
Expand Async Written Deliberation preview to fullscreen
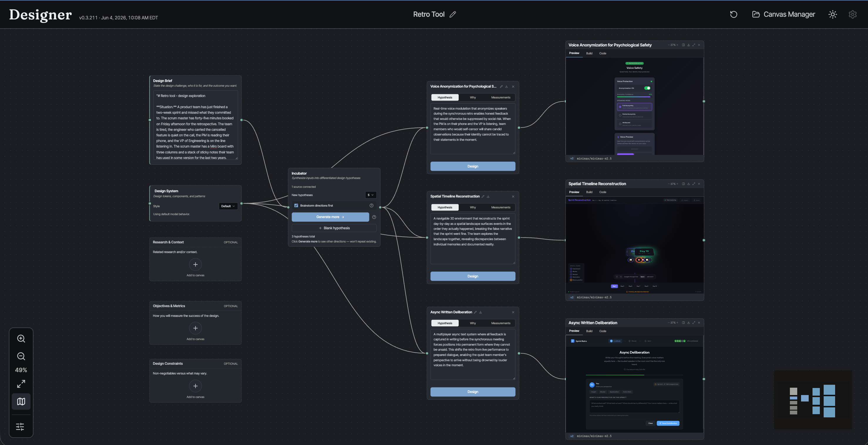tap(694, 322)
